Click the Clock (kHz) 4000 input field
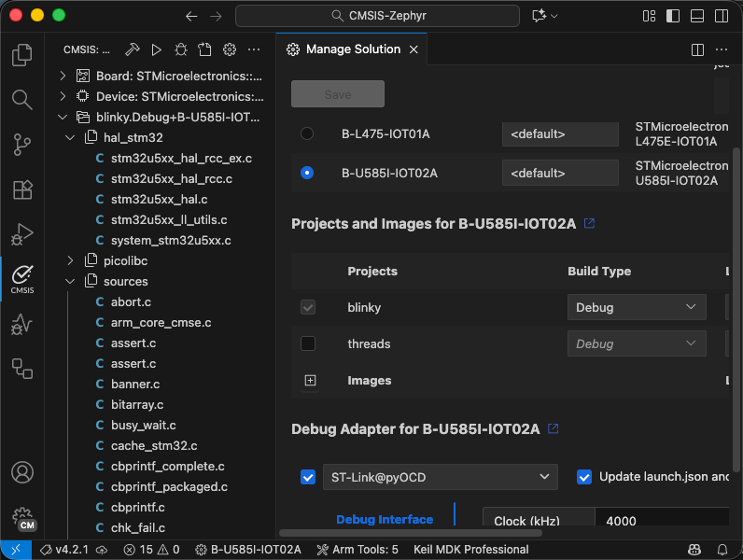743x560 pixels. (662, 517)
